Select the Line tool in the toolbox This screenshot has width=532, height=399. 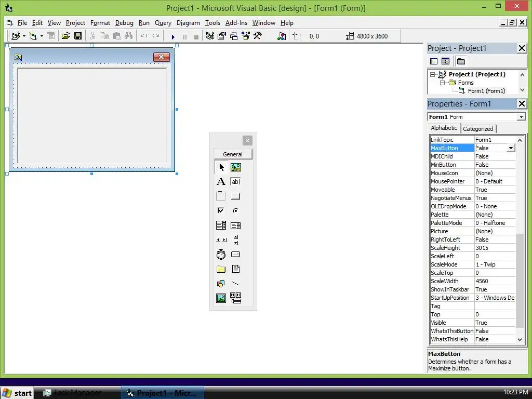[236, 284]
